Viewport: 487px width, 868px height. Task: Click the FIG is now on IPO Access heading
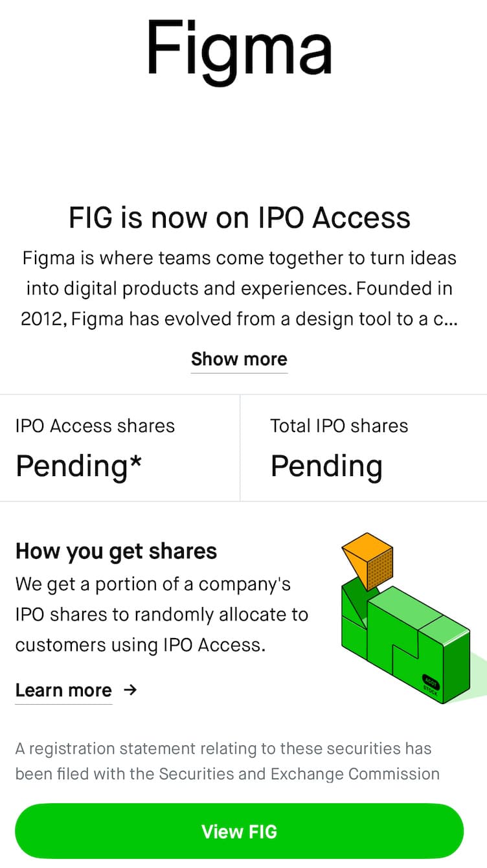click(240, 218)
